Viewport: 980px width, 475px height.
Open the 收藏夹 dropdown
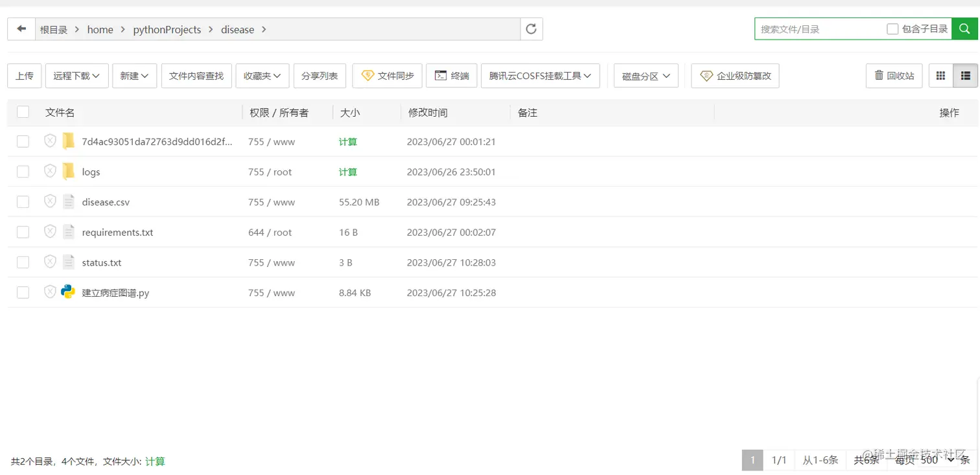tap(262, 76)
